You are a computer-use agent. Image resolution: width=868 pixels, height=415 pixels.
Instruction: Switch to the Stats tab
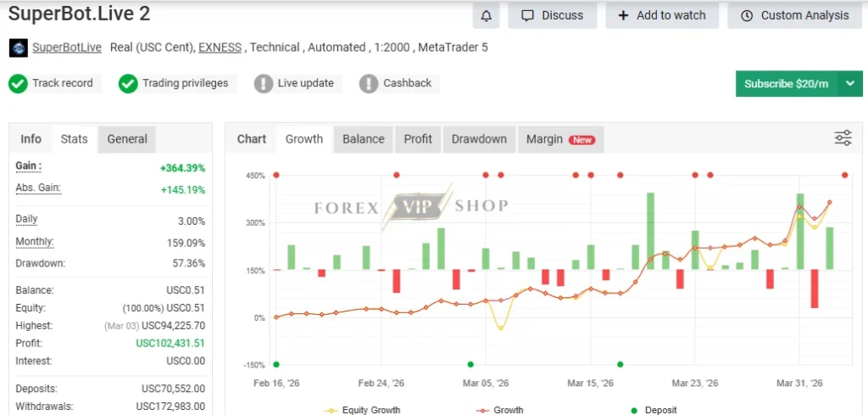coord(75,139)
